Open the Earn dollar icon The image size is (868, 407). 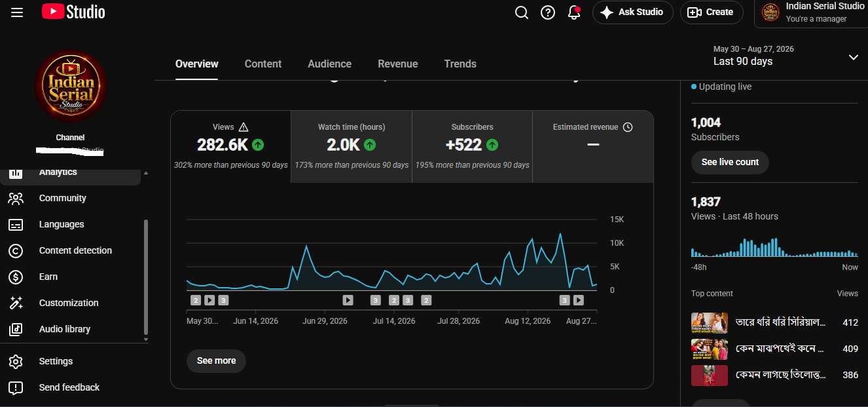pos(16,277)
